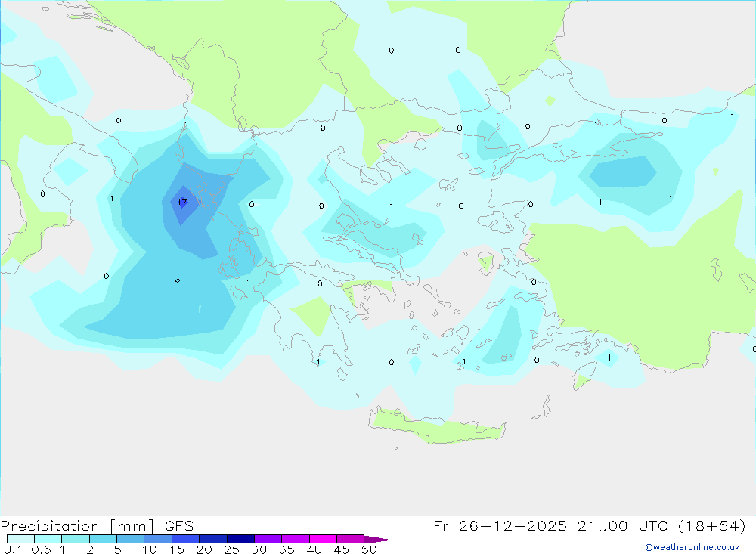This screenshot has width=756, height=554.
Task: Click the '30' legend scale label
Action: [x=259, y=549]
